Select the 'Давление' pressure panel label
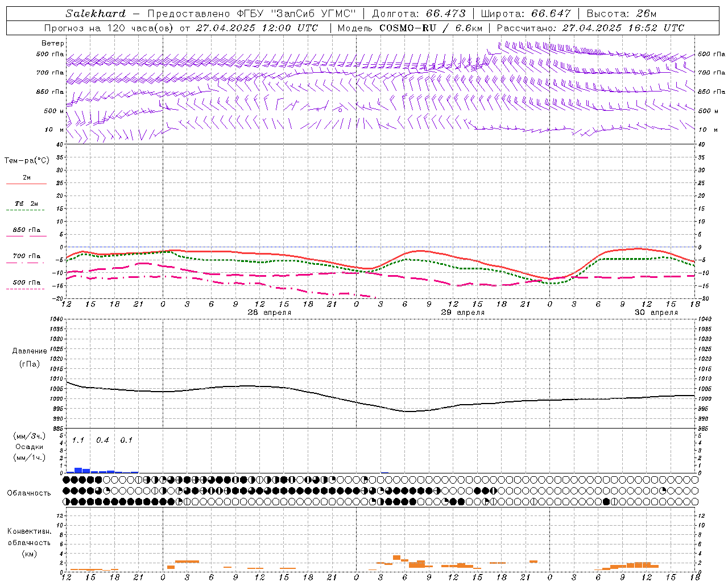 (x=30, y=351)
